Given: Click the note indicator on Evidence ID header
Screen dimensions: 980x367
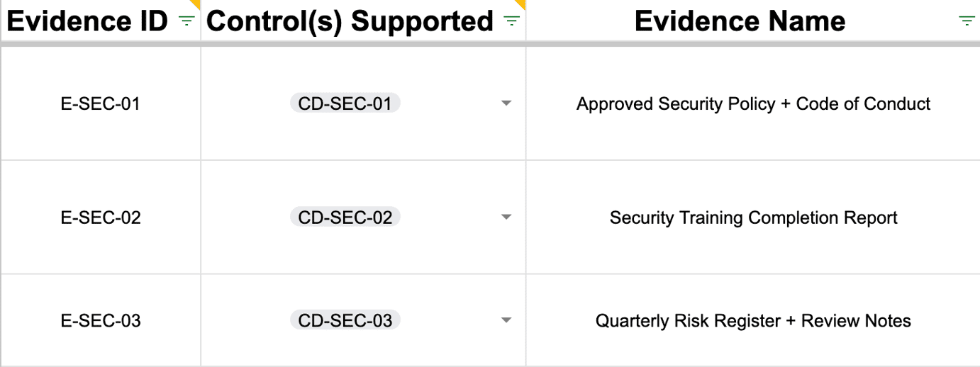Looking at the screenshot, I should point(196,4).
